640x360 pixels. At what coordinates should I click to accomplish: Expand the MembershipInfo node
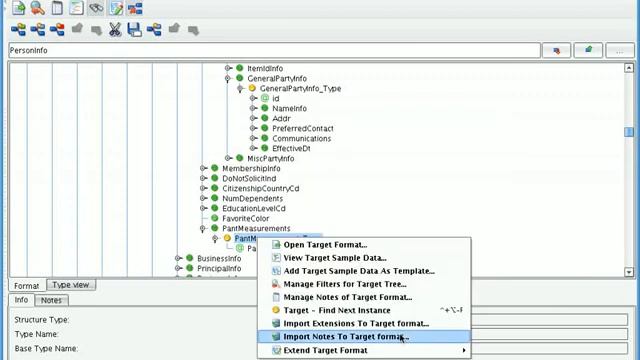pyautogui.click(x=203, y=168)
